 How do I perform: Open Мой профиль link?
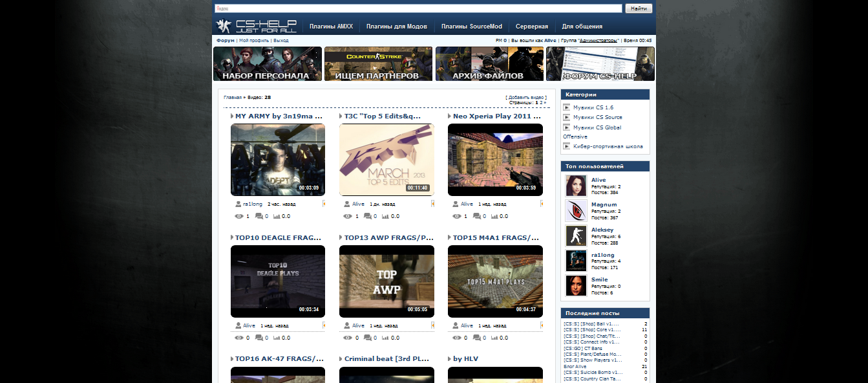pos(254,40)
